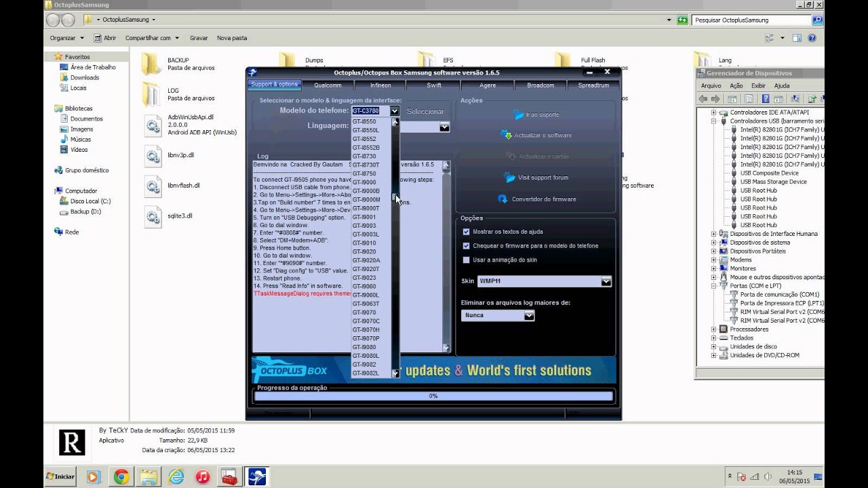Switch to the Infineon tab
Image resolution: width=868 pixels, height=488 pixels.
[x=380, y=85]
